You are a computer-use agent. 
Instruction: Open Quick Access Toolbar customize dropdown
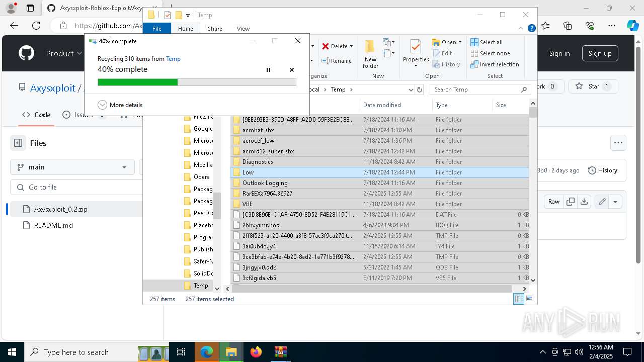coord(188,16)
